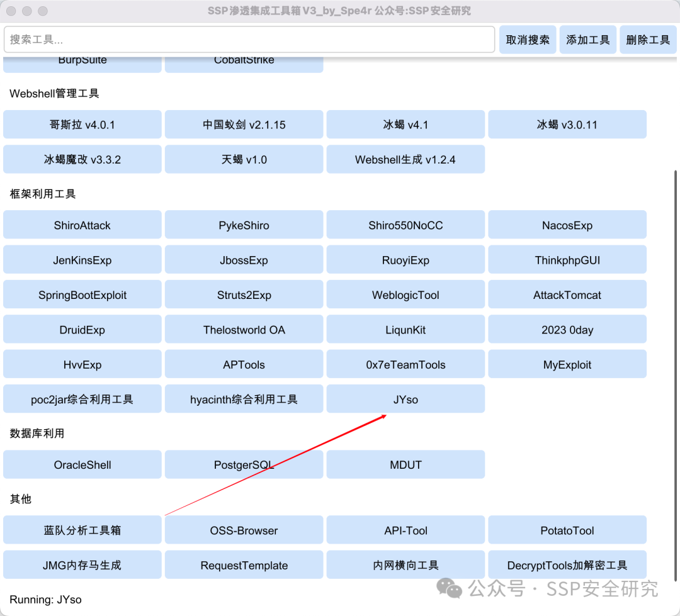Open OSS-Browser
The image size is (680, 616).
(x=244, y=530)
